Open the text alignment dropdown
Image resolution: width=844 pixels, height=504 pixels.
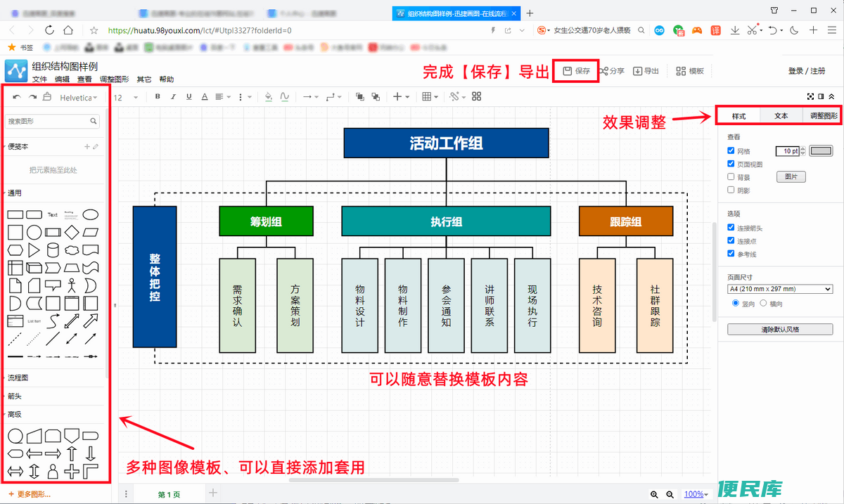pyautogui.click(x=222, y=97)
